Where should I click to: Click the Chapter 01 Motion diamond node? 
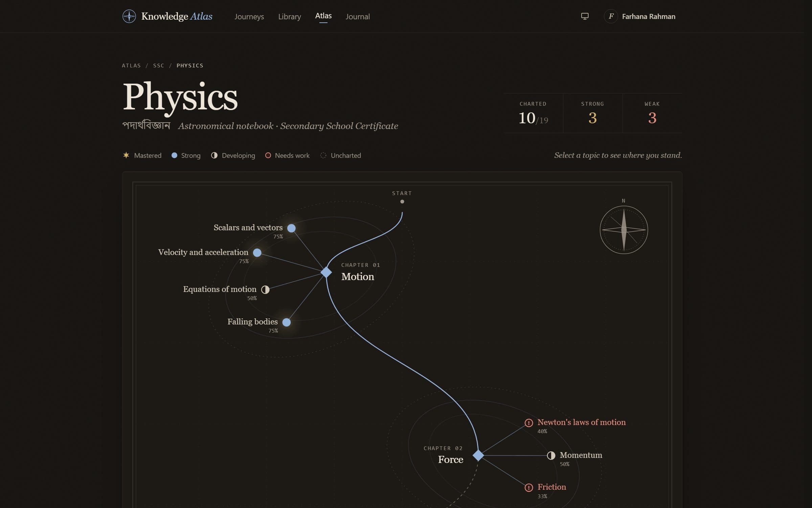tap(326, 272)
